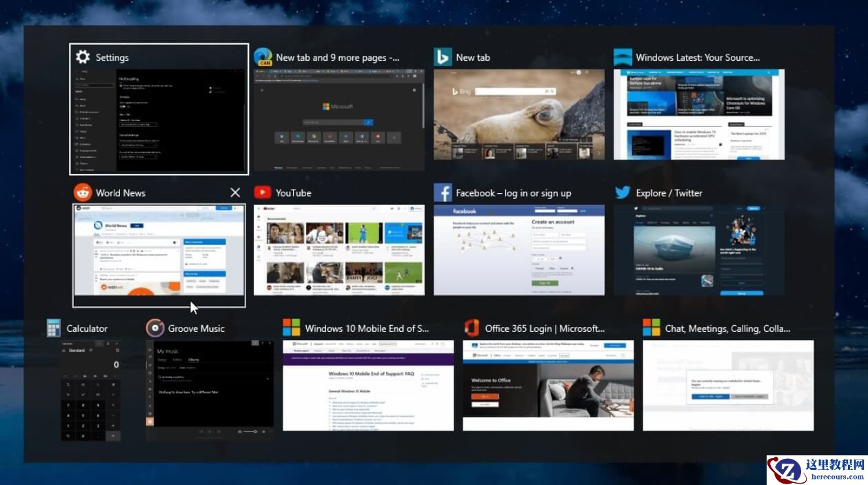The height and width of the screenshot is (485, 868).
Task: Click the Reddit icon beside World News
Action: click(x=83, y=192)
